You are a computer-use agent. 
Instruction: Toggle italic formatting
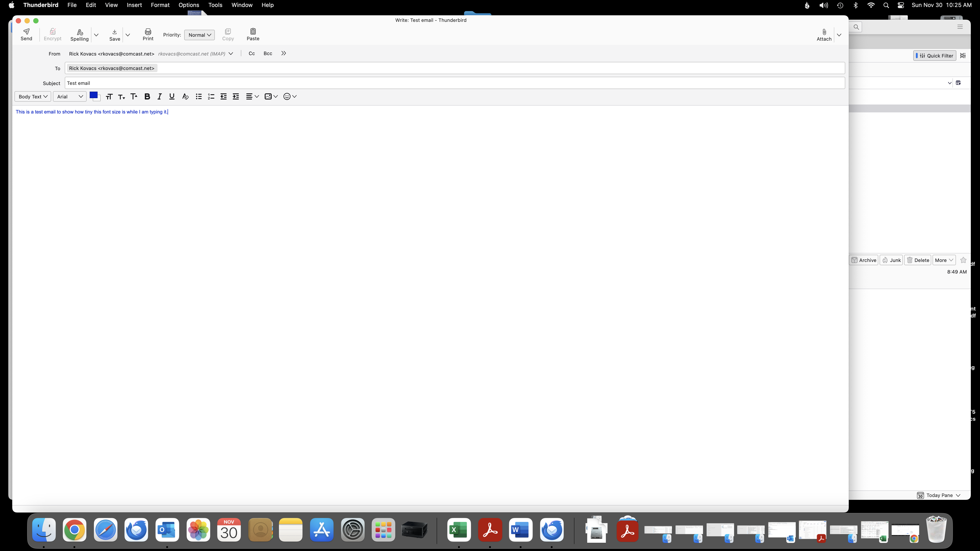159,97
